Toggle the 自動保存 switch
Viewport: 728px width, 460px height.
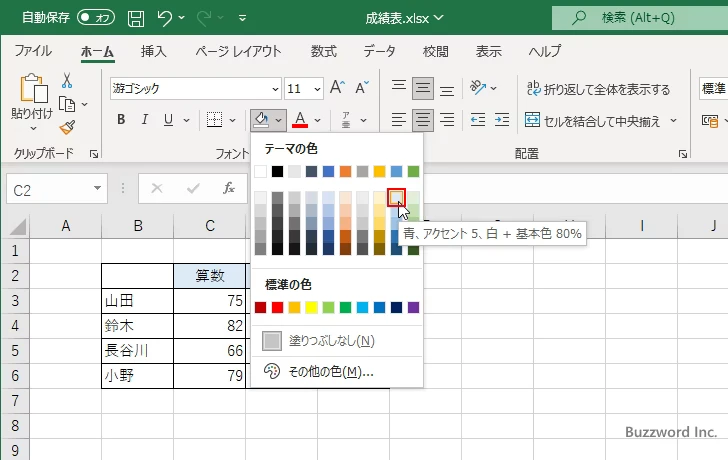click(96, 18)
